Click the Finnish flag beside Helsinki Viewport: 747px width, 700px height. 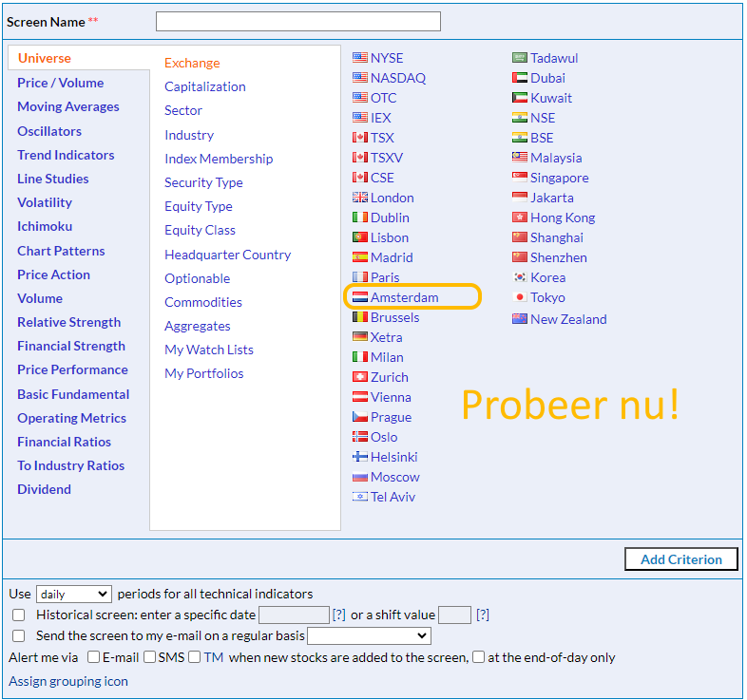tap(359, 457)
